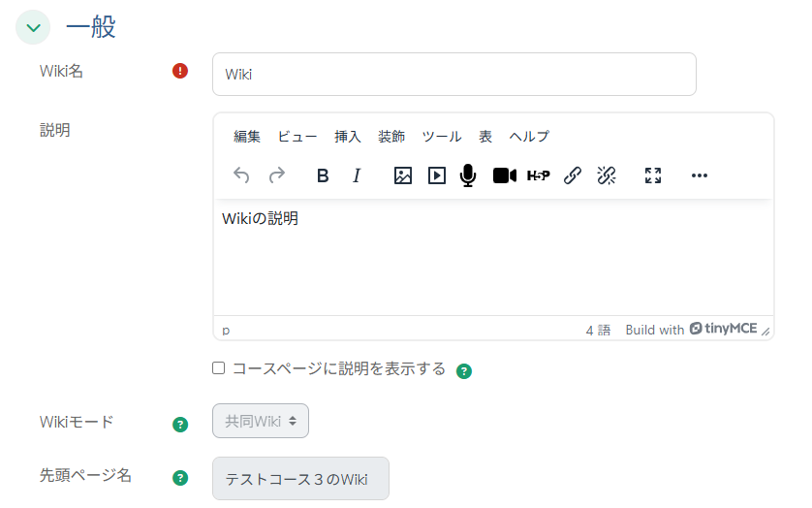
Task: Toggle italic formatting
Action: coord(357,175)
